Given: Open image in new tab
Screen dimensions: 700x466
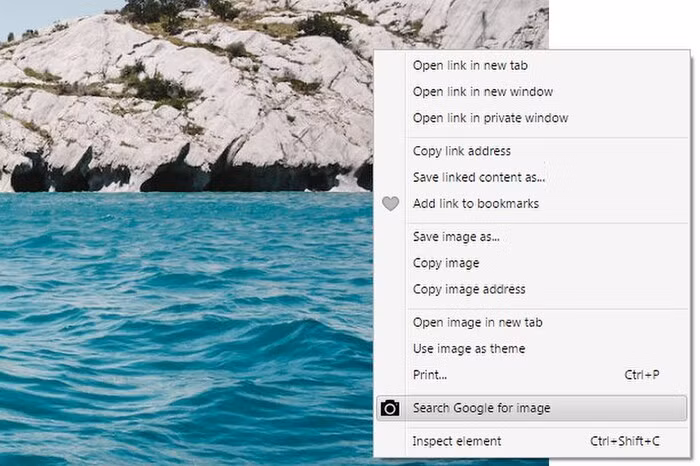Looking at the screenshot, I should point(477,323).
